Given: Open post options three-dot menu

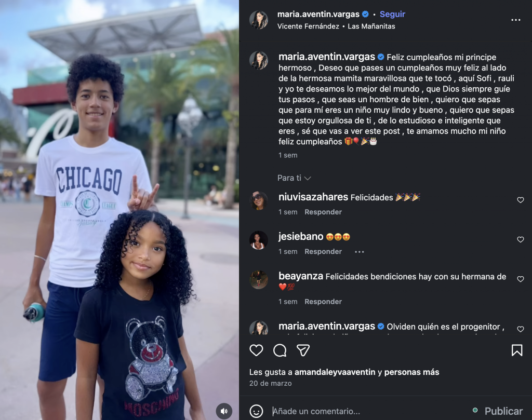Looking at the screenshot, I should click(516, 20).
